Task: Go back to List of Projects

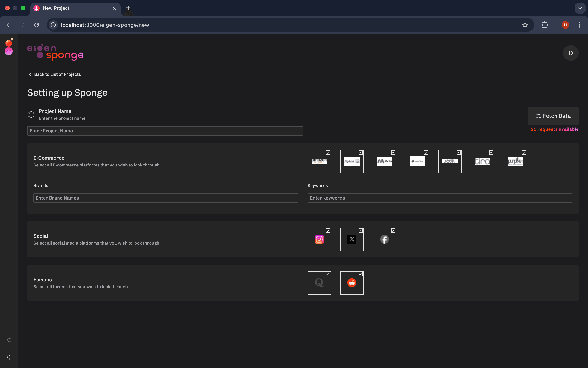Action: pyautogui.click(x=55, y=74)
